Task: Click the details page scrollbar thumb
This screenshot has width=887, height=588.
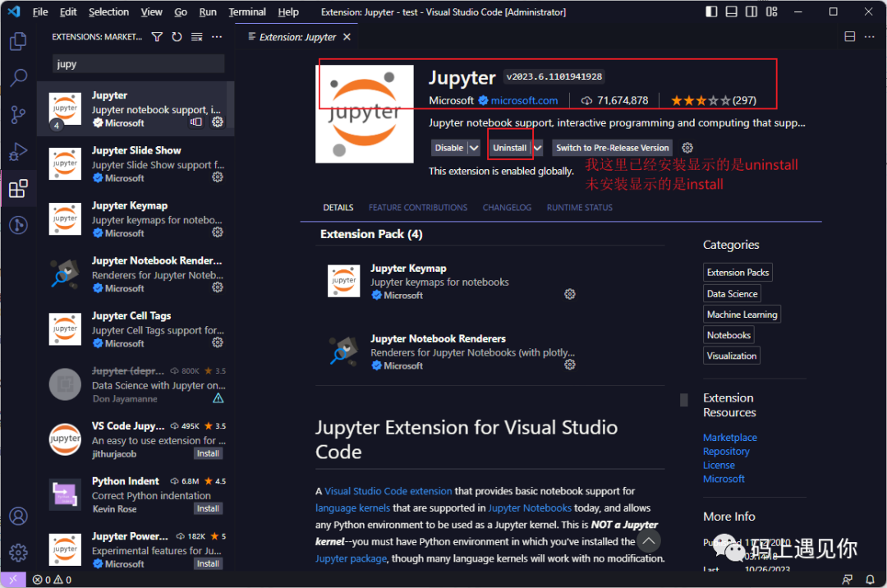Action: tap(684, 400)
